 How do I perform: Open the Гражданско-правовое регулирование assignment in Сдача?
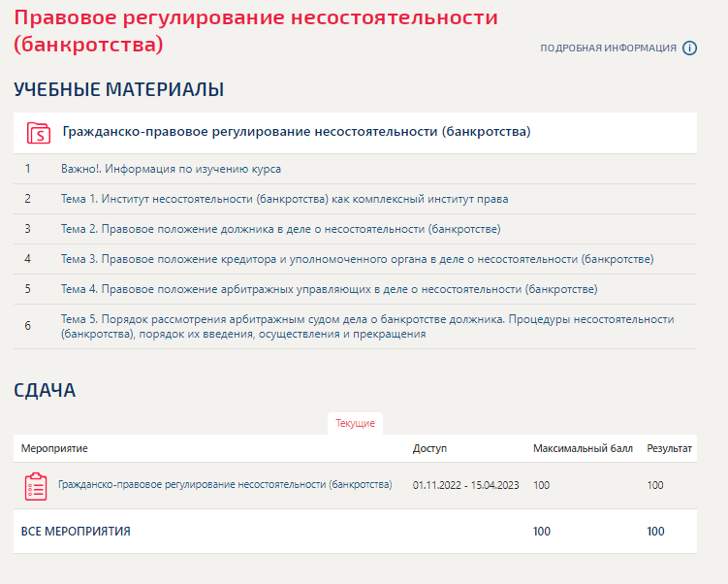(x=225, y=484)
